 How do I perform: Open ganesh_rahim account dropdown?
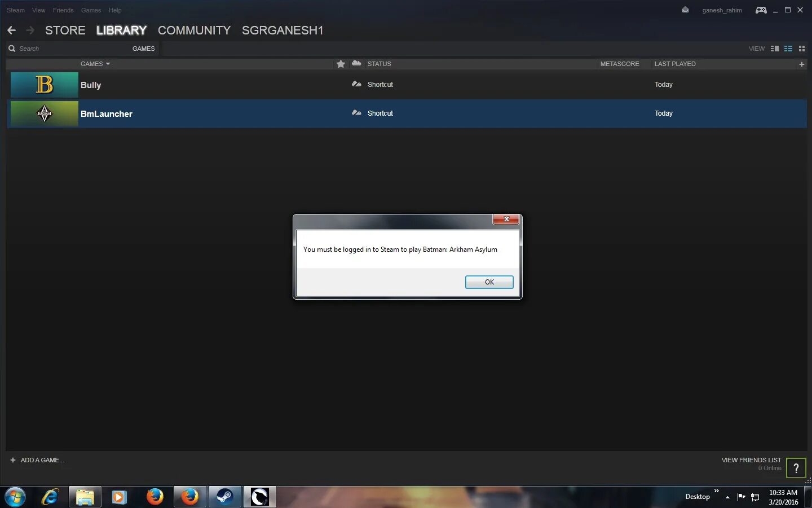coord(722,10)
